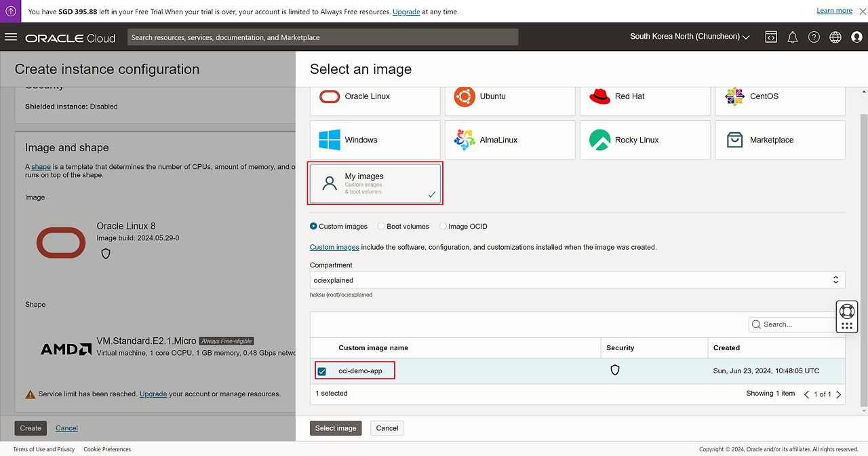Click the help question mark icon
Screen dimensions: 868x456
(x=814, y=37)
